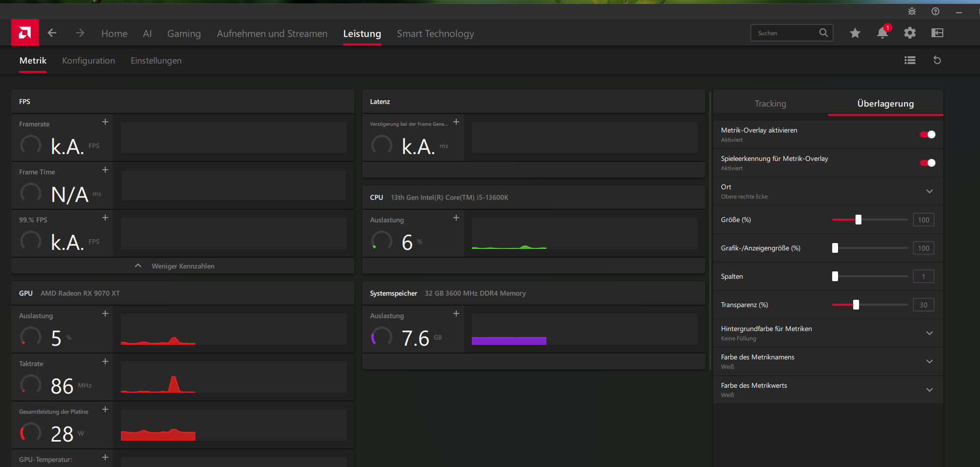
Task: Click the 'AMD Radeon RX 9070 XT' text
Action: click(80, 293)
